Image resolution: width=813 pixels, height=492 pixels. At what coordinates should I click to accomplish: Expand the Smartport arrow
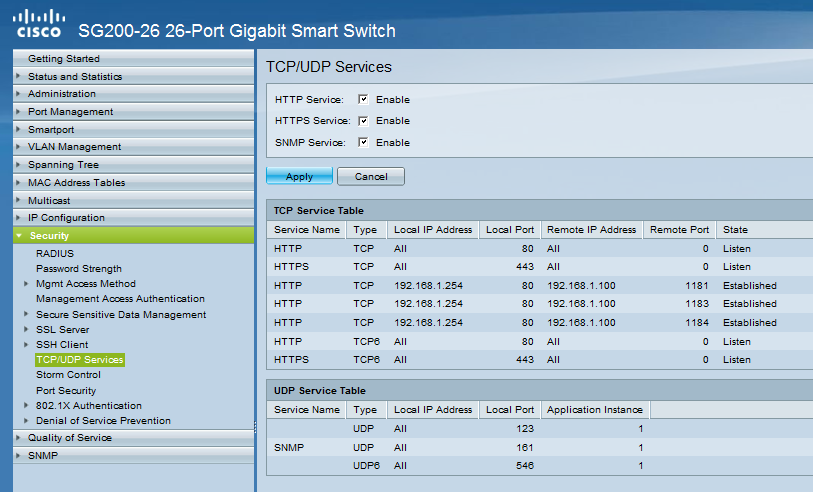(18, 129)
